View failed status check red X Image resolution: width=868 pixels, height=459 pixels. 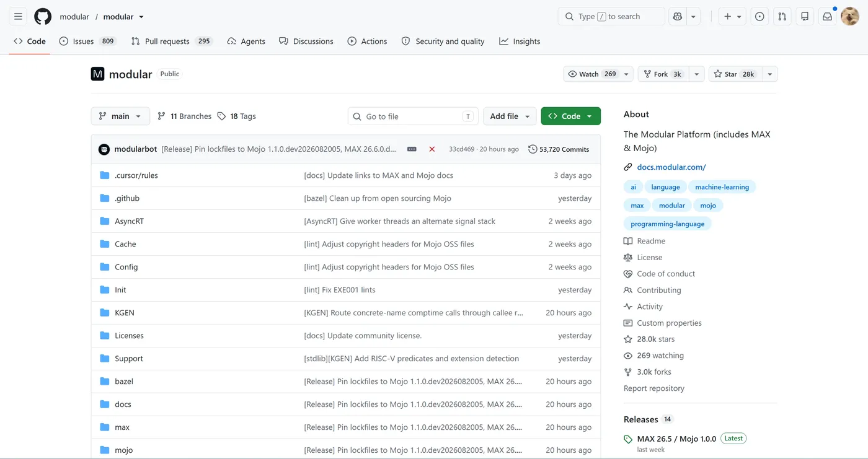pyautogui.click(x=432, y=149)
